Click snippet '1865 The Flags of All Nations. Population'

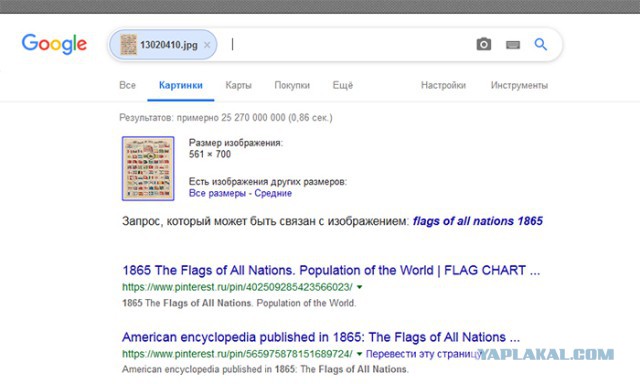(x=239, y=303)
